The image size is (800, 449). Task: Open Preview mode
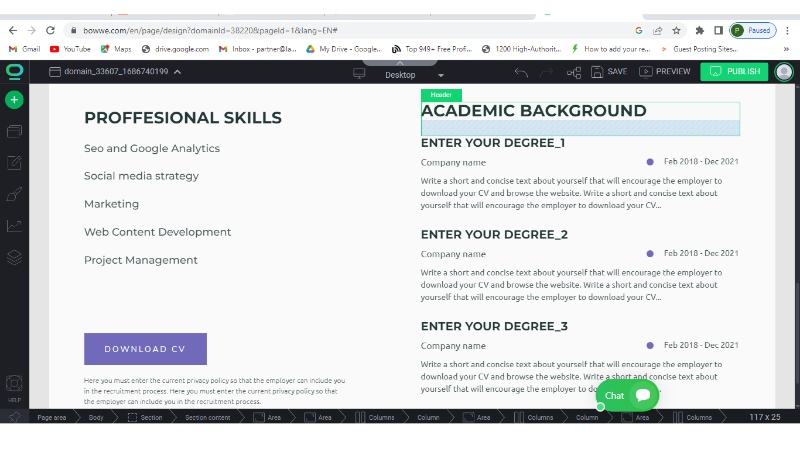pyautogui.click(x=665, y=72)
